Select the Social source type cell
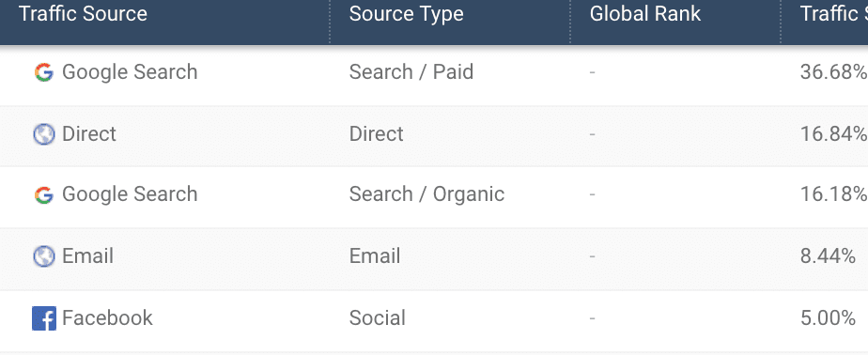 [x=378, y=317]
